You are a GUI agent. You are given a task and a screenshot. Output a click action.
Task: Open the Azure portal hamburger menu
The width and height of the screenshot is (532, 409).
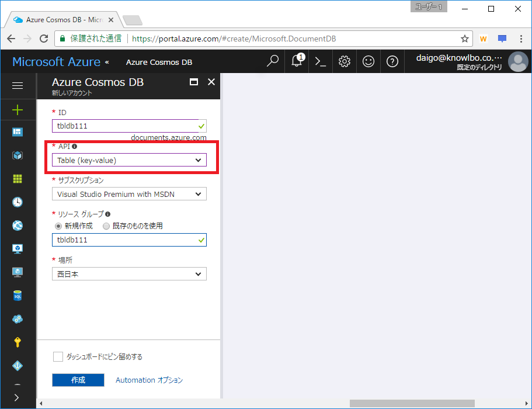(x=18, y=85)
